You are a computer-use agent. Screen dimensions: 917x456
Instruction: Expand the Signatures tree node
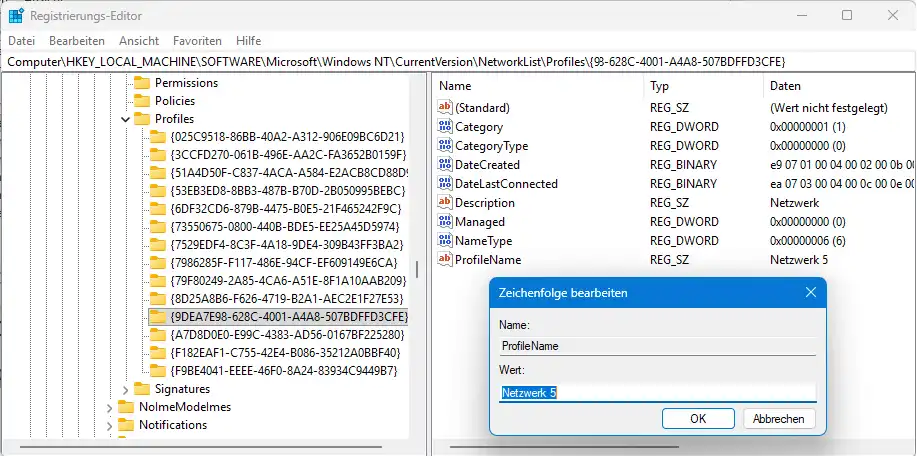[x=126, y=389]
